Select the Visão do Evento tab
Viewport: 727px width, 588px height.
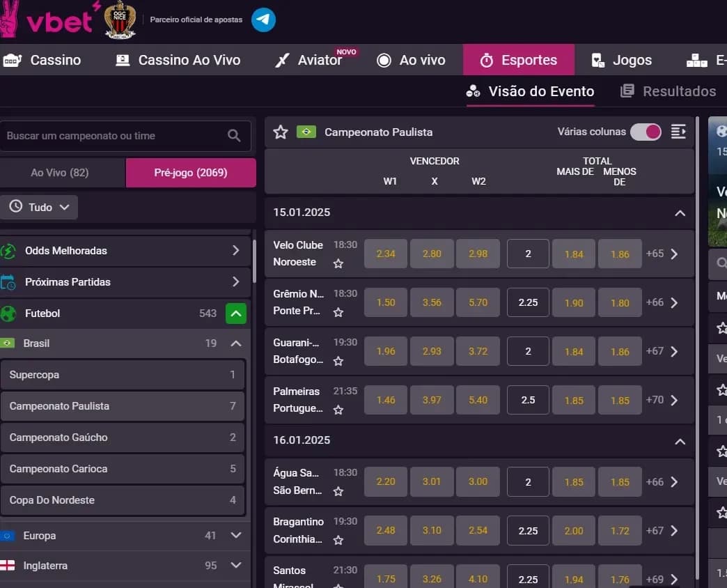point(531,91)
